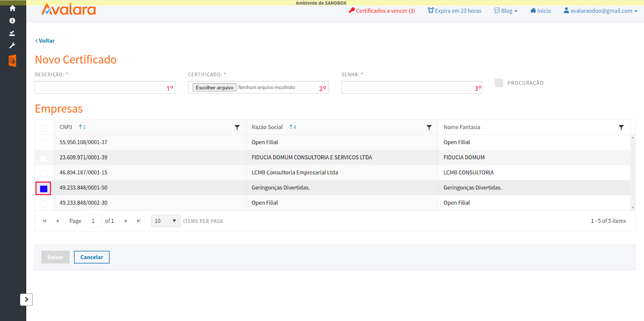This screenshot has height=321, width=644.
Task: Open the avalaraodoo@gmail.com account menu
Action: pos(601,11)
